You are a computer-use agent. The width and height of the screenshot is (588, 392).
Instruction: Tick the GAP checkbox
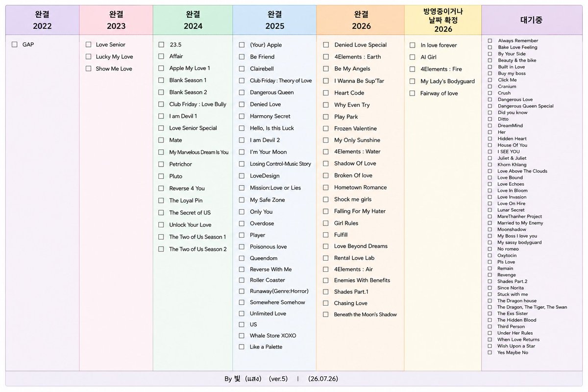pos(15,45)
